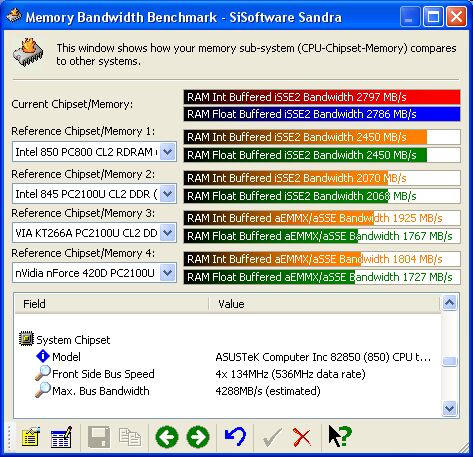
Task: Activate the What's This help cursor icon
Action: (x=340, y=436)
